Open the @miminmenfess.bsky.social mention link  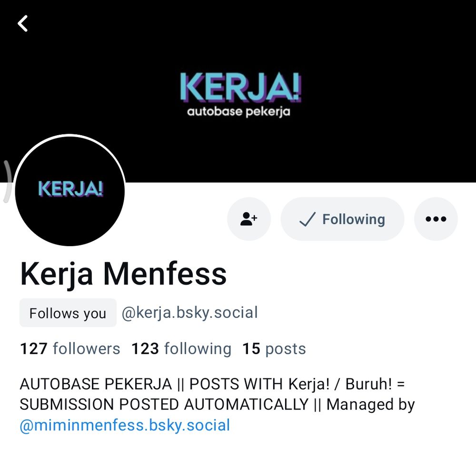click(125, 425)
